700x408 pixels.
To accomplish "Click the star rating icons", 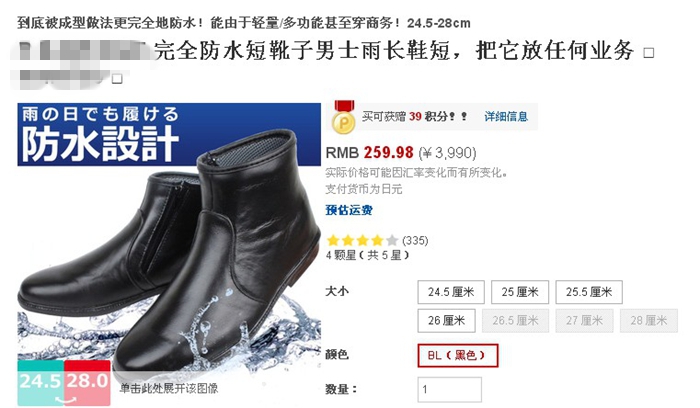I will coord(362,241).
